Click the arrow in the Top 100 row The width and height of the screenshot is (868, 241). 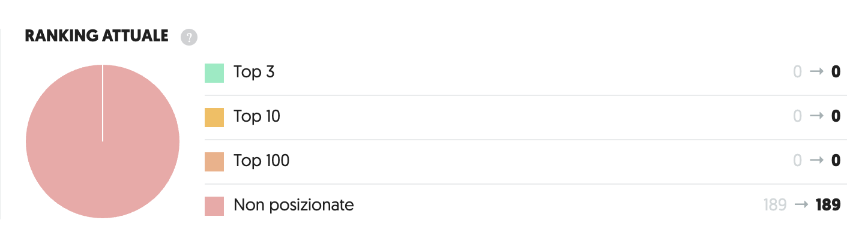click(x=816, y=161)
